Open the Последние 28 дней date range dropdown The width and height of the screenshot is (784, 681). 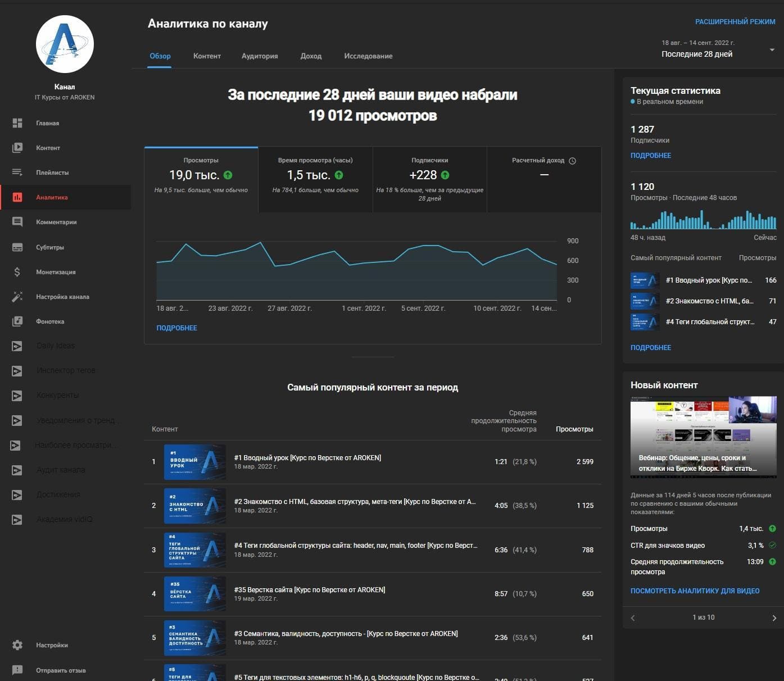(x=718, y=49)
